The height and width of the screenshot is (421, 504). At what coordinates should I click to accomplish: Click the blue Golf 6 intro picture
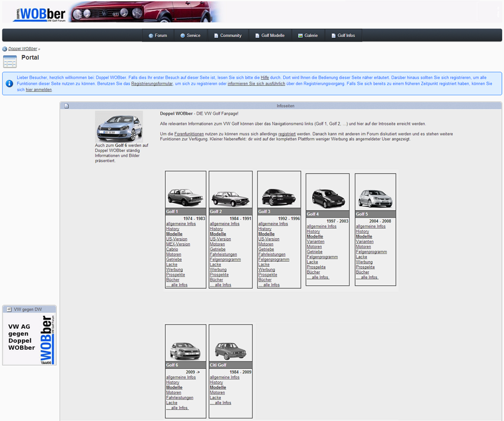point(119,127)
